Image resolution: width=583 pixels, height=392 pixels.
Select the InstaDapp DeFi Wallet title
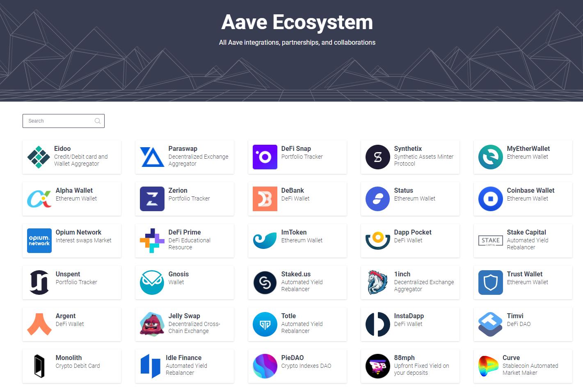(x=409, y=316)
